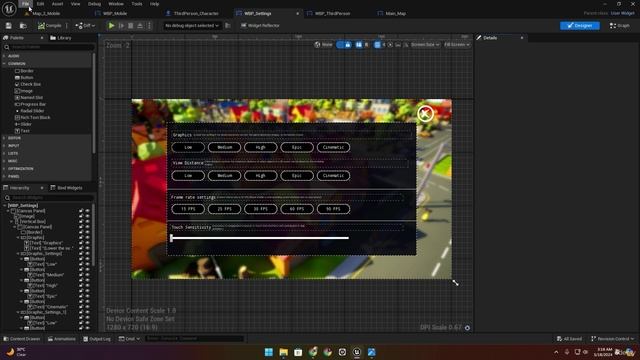Click the hierarchy Search Widgets field
Viewport: 640px width, 360px height.
(x=49, y=198)
